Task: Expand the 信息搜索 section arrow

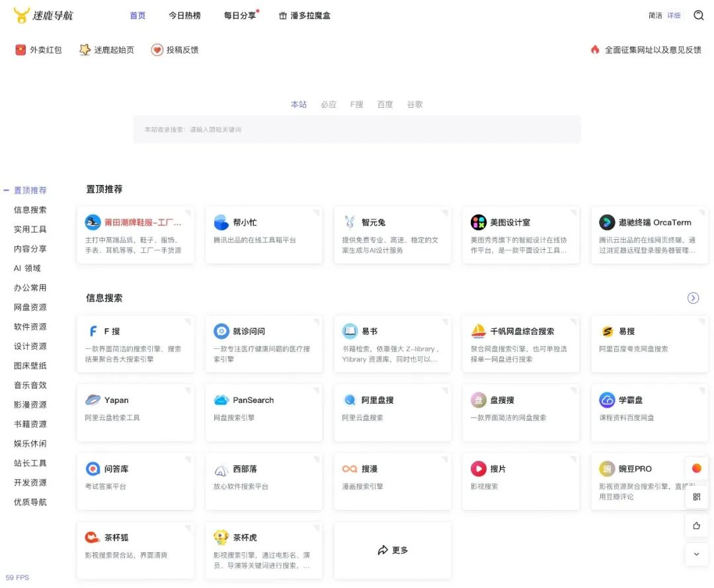Action: coord(693,298)
